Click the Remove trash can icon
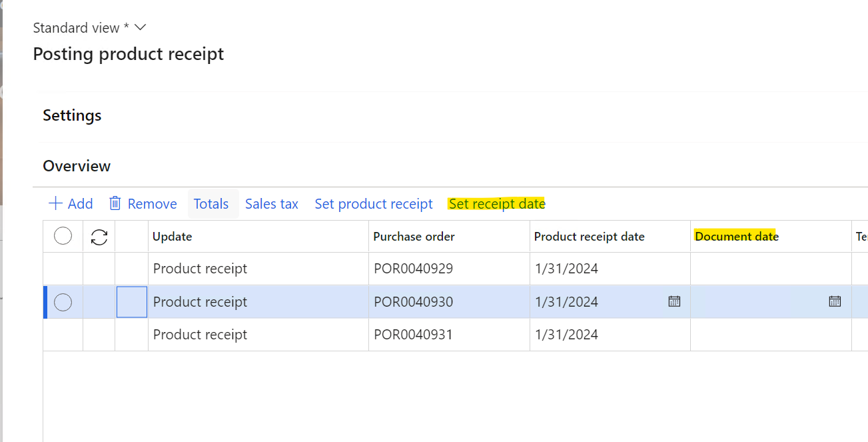Viewport: 868px width, 442px height. pyautogui.click(x=115, y=203)
